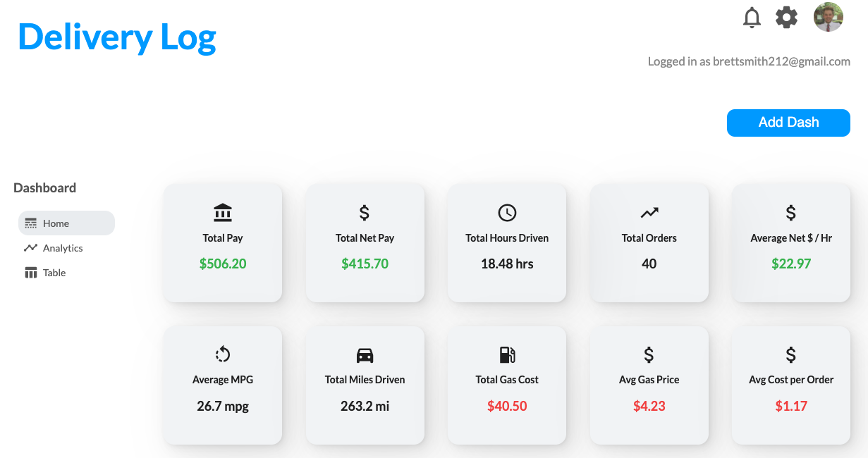This screenshot has height=458, width=868.
Task: Open the Analytics sidebar item
Action: coord(62,248)
